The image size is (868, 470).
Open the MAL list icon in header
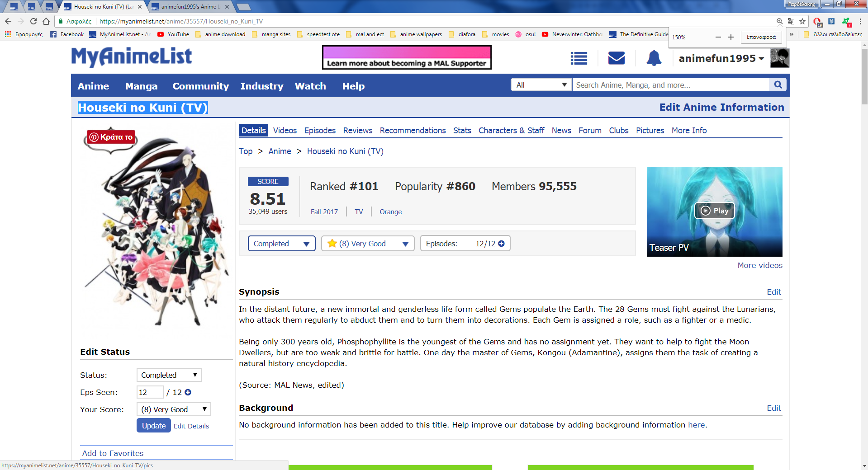tap(579, 58)
